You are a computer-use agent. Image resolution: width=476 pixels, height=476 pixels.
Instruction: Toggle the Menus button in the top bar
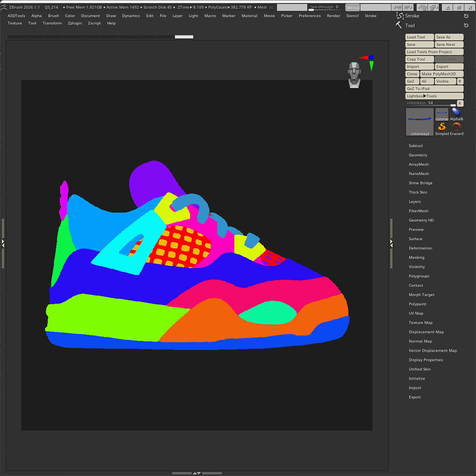point(352,7)
